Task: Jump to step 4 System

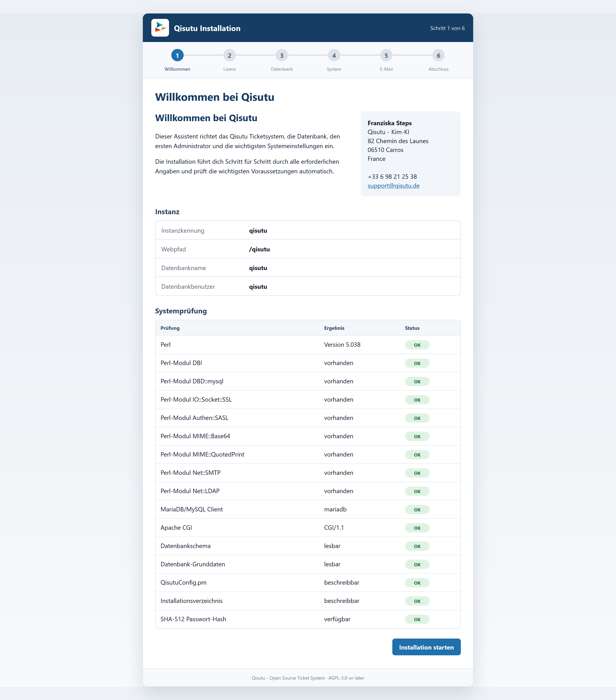Action: point(334,55)
